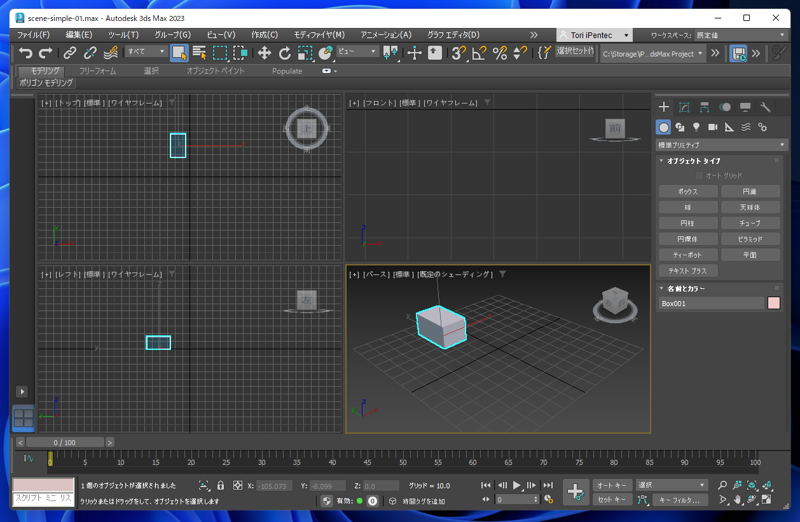Click the Undo arrow in the main toolbar
The height and width of the screenshot is (522, 800).
pos(25,53)
